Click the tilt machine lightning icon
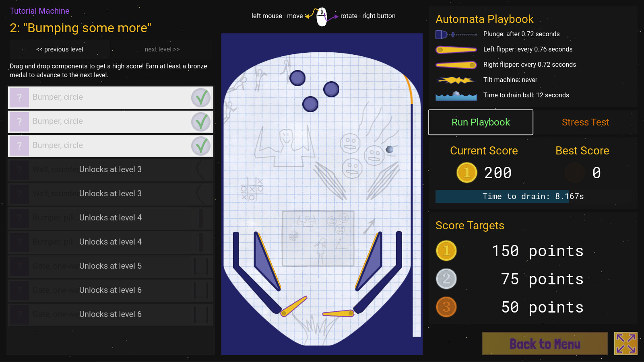This screenshot has height=362, width=644. 456,80
